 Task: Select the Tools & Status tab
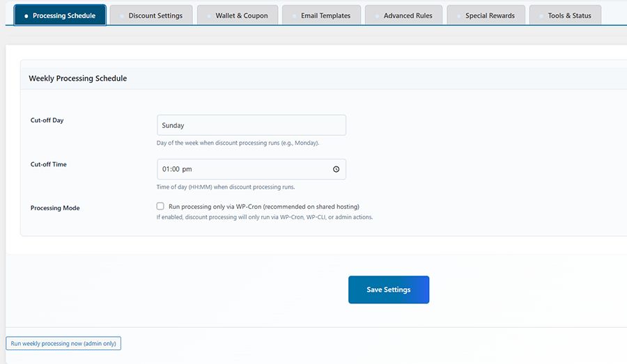pyautogui.click(x=565, y=15)
